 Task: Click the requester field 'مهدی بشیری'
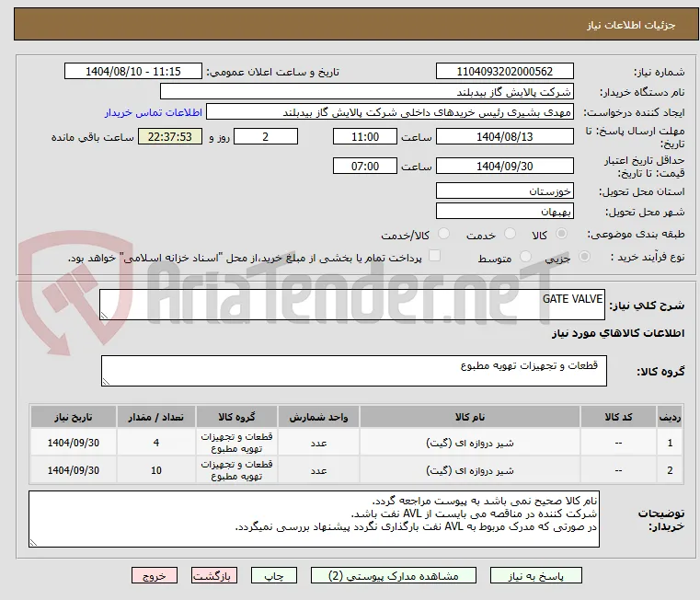(x=390, y=111)
